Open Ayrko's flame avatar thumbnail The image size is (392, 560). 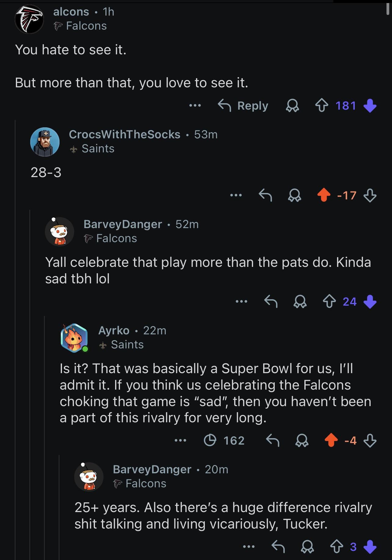(x=74, y=338)
